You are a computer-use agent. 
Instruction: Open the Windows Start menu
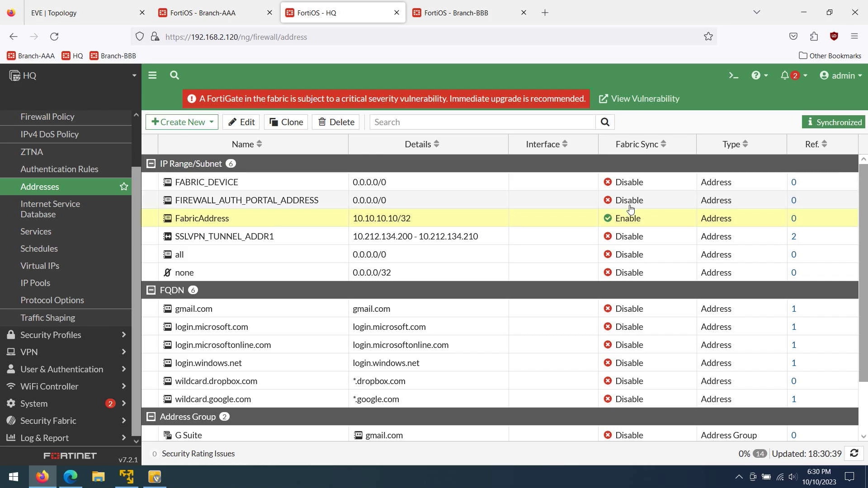tap(14, 477)
